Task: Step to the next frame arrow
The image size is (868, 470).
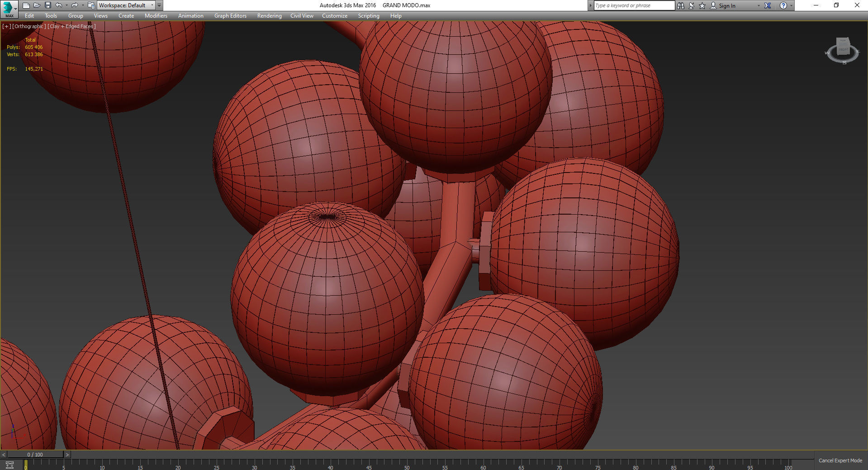Action: (67, 454)
